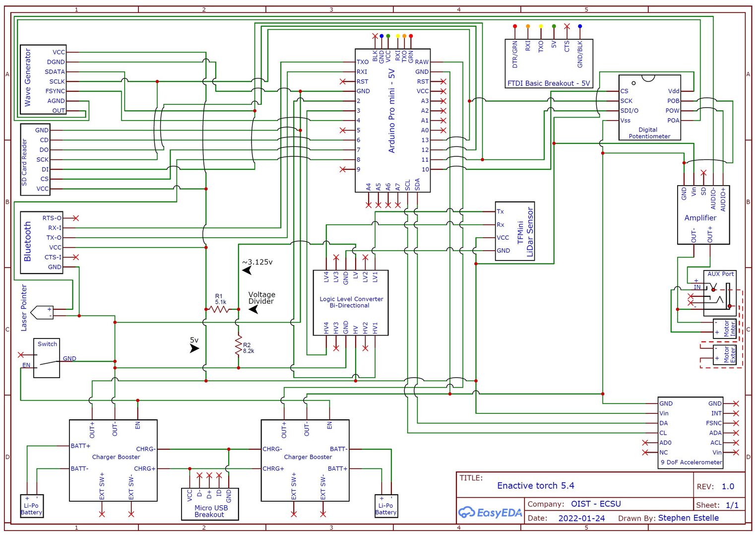
Task: Select the 9 DoF Accelerometer block
Action: click(690, 433)
